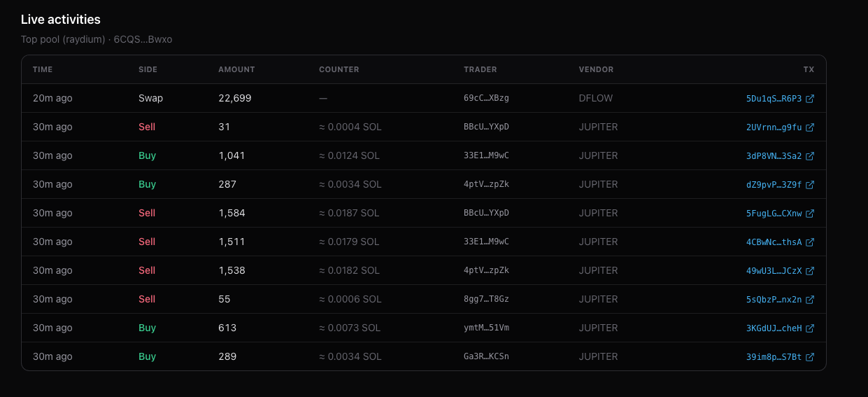Click the DFLOW vendor cell
868x397 pixels.
[596, 98]
